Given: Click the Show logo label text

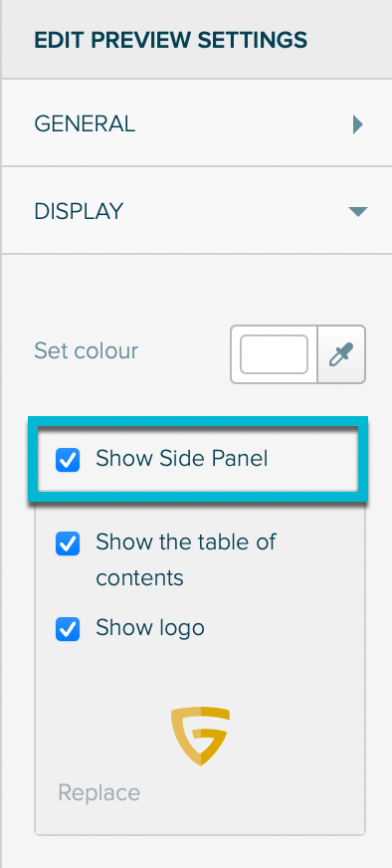Looking at the screenshot, I should [x=150, y=628].
